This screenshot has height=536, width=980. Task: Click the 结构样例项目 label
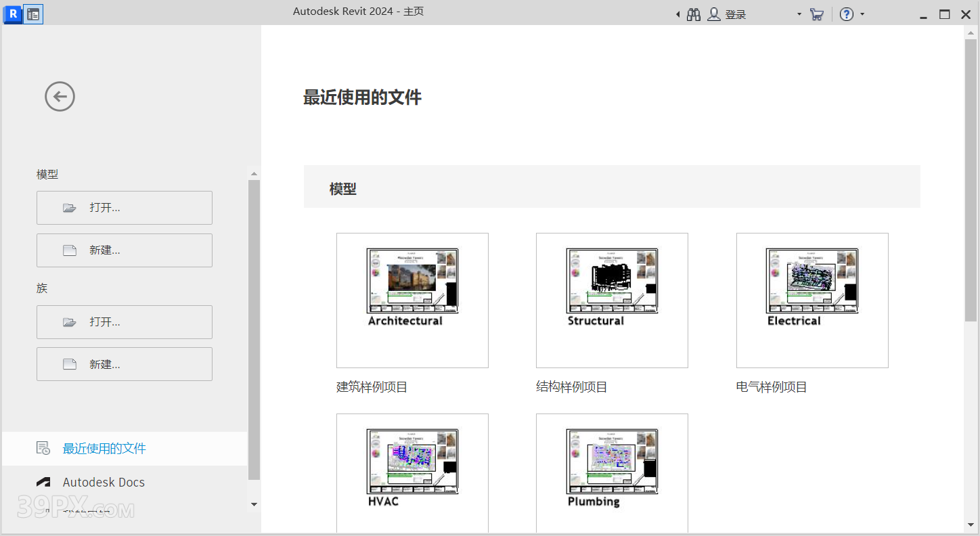tap(572, 387)
